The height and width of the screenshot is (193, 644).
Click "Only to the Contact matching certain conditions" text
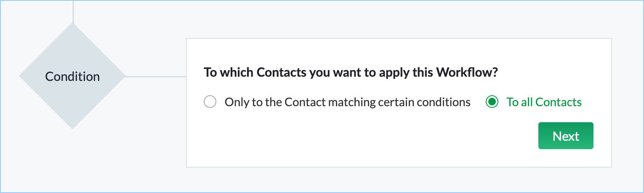coord(347,102)
